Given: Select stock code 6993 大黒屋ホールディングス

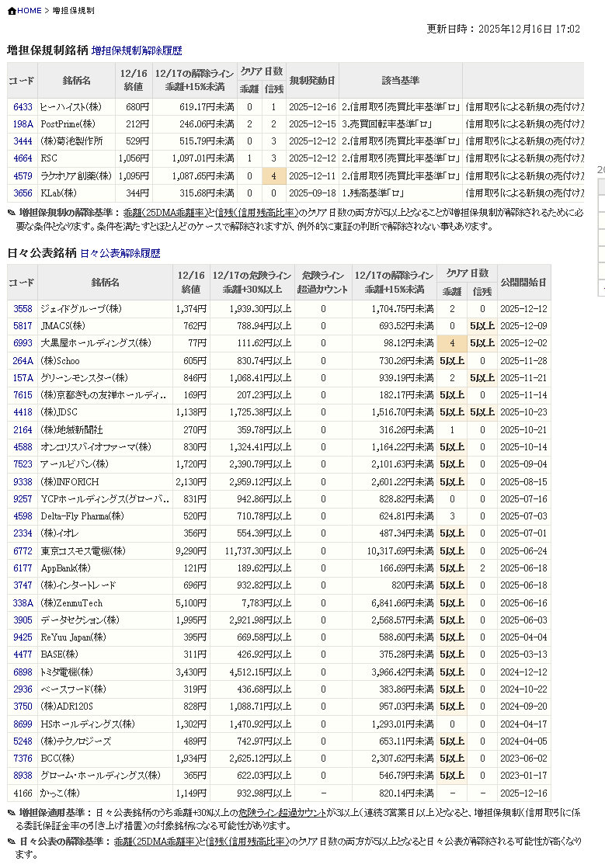Looking at the screenshot, I should click(23, 343).
